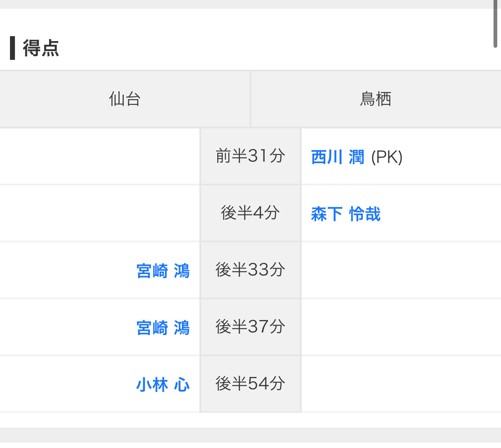The image size is (501, 448).
Task: Click the dark bar marker beside 得点
Action: pos(12,48)
